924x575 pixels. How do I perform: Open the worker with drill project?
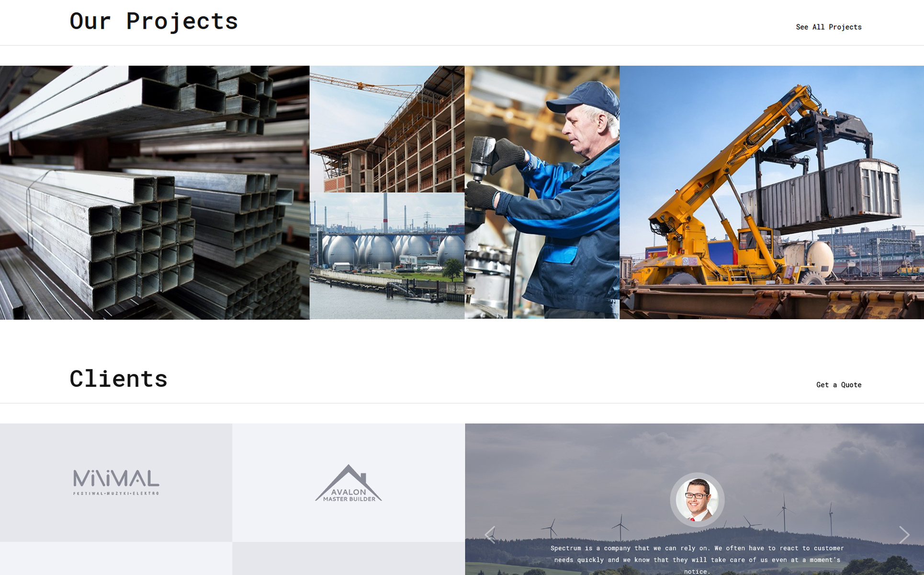pyautogui.click(x=542, y=192)
